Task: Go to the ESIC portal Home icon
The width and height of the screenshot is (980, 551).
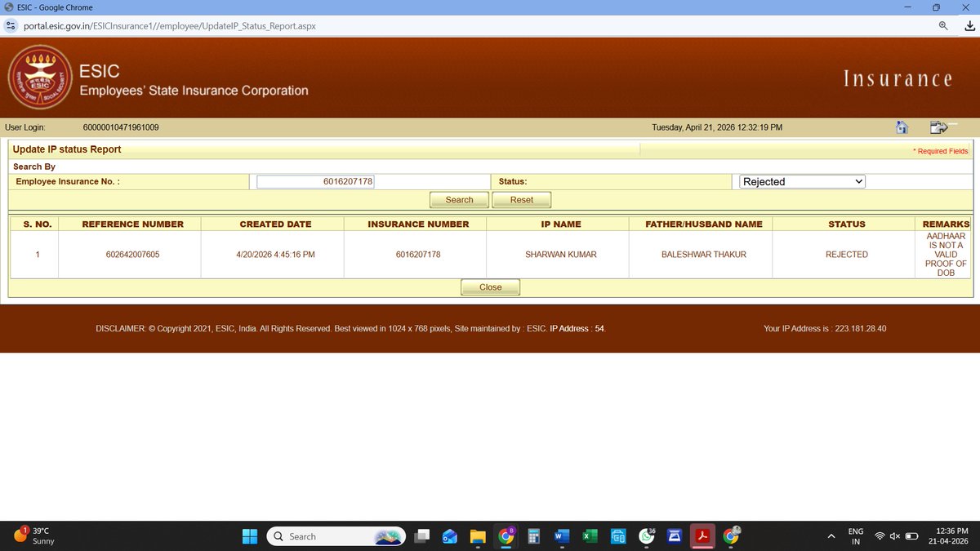Action: pyautogui.click(x=902, y=127)
